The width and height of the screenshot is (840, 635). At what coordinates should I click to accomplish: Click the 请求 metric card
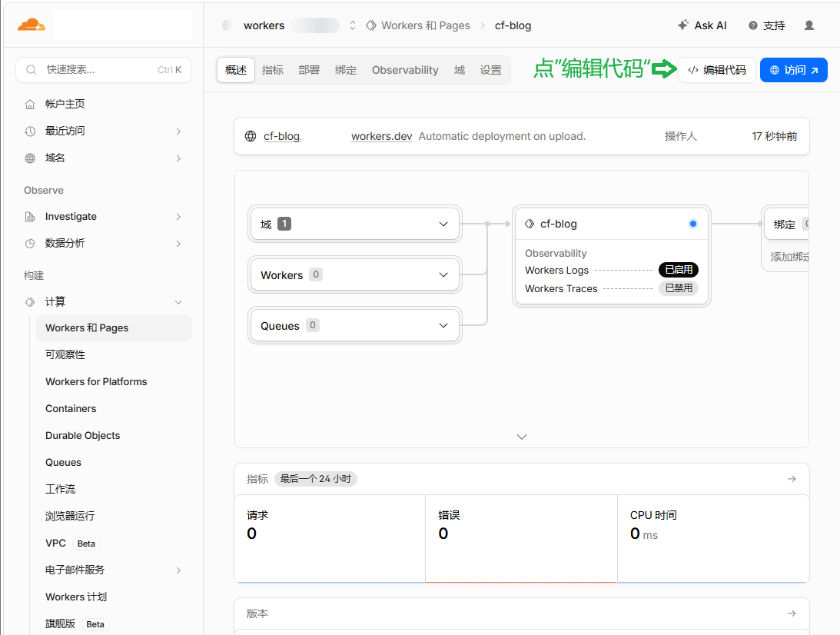click(330, 539)
